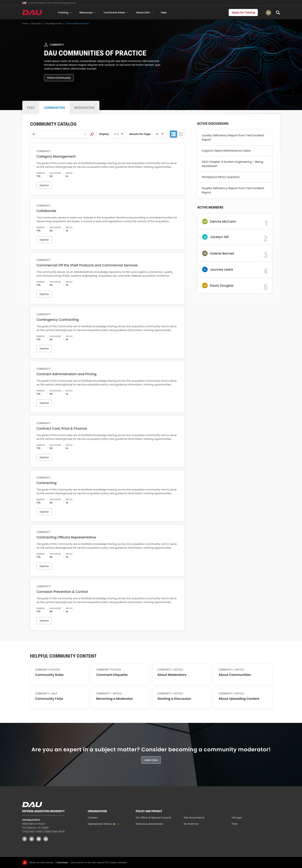Click the Find a Community button
Viewport: 302px width, 868px height.
[x=59, y=78]
